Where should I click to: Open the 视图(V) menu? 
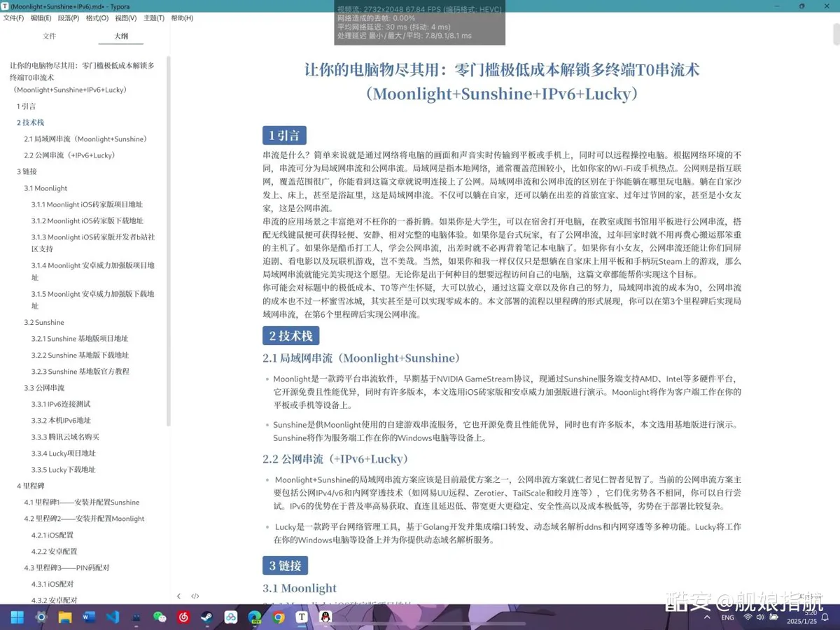coord(126,18)
